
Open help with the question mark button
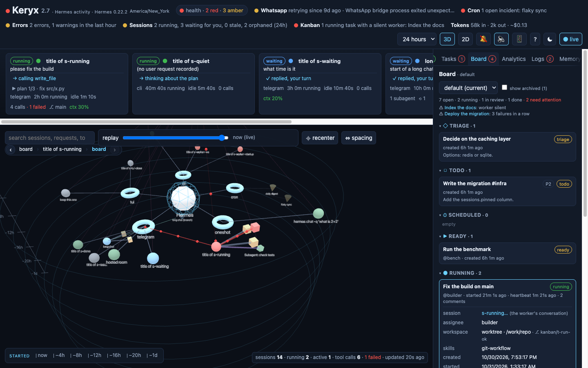pyautogui.click(x=535, y=39)
